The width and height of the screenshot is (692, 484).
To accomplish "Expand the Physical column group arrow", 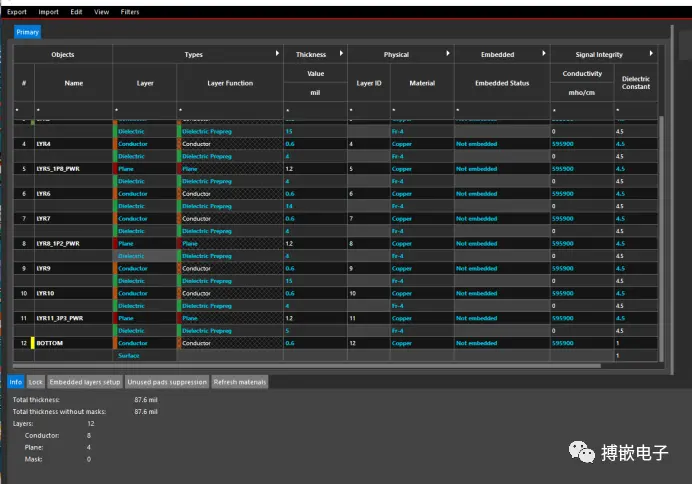I will coord(448,53).
